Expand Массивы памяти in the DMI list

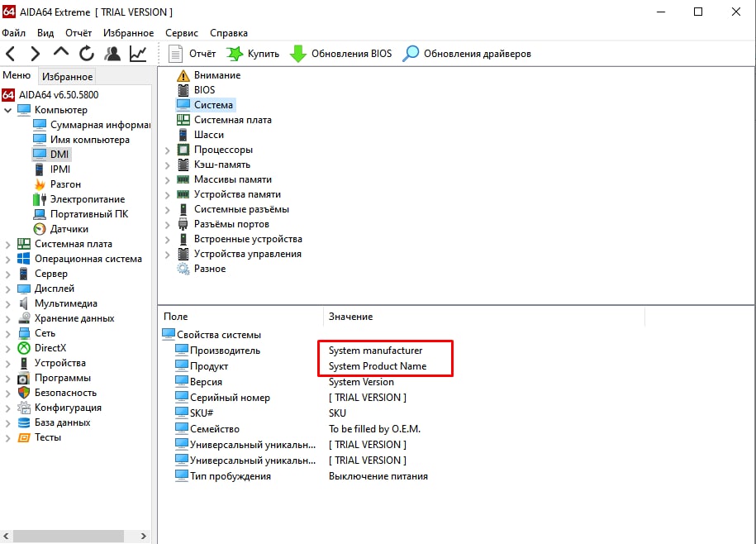click(x=167, y=180)
